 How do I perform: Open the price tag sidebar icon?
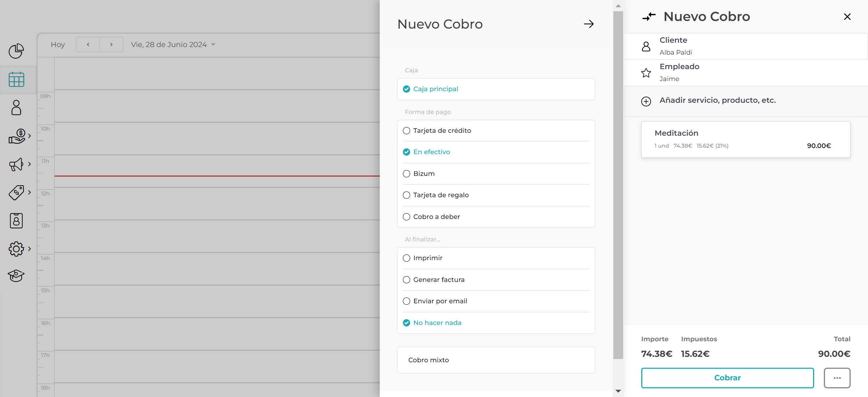16,193
